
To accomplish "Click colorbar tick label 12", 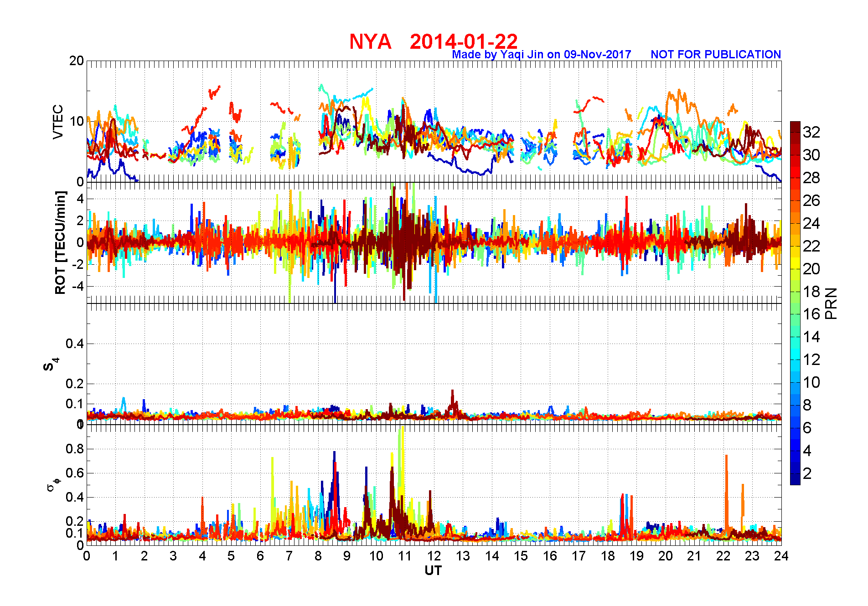I will pos(811,359).
